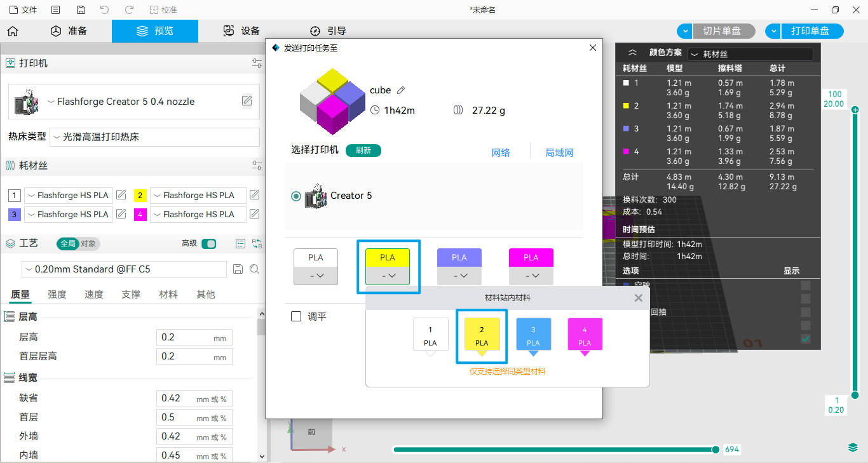
Task: Toggle the 高级 advanced mode switch
Action: click(208, 243)
